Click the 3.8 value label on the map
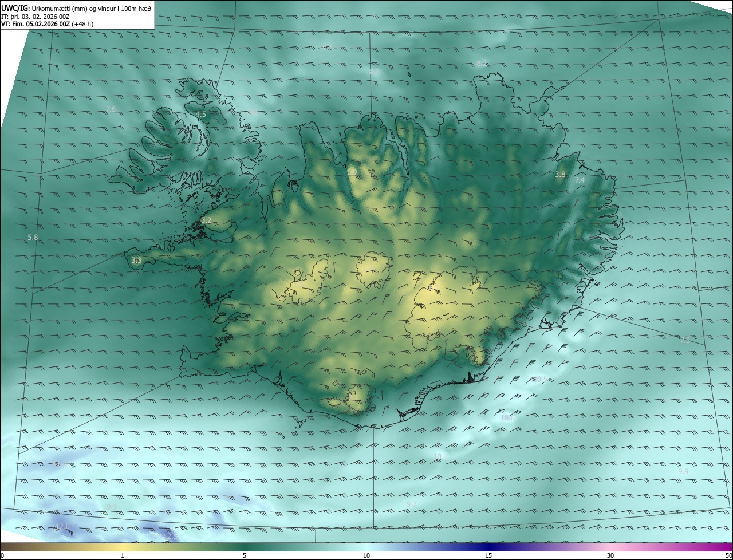This screenshot has width=733, height=560. point(561,174)
